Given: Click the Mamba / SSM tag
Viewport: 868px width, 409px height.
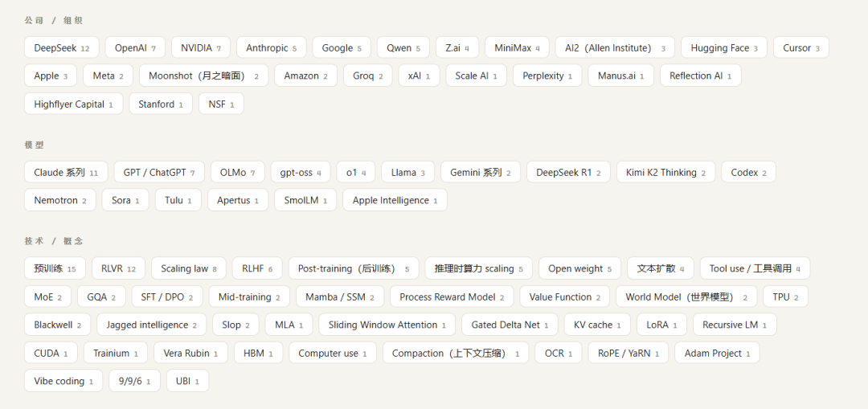Looking at the screenshot, I should (340, 297).
